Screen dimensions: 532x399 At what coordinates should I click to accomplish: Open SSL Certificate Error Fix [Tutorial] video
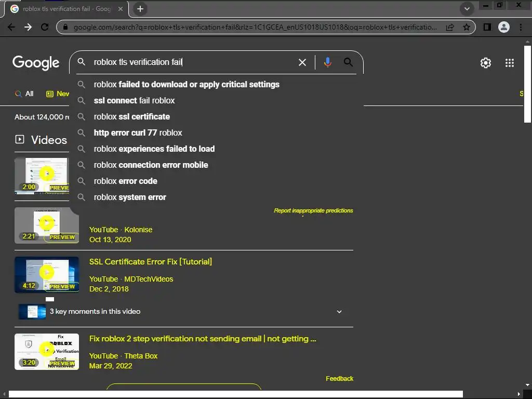[x=151, y=262]
